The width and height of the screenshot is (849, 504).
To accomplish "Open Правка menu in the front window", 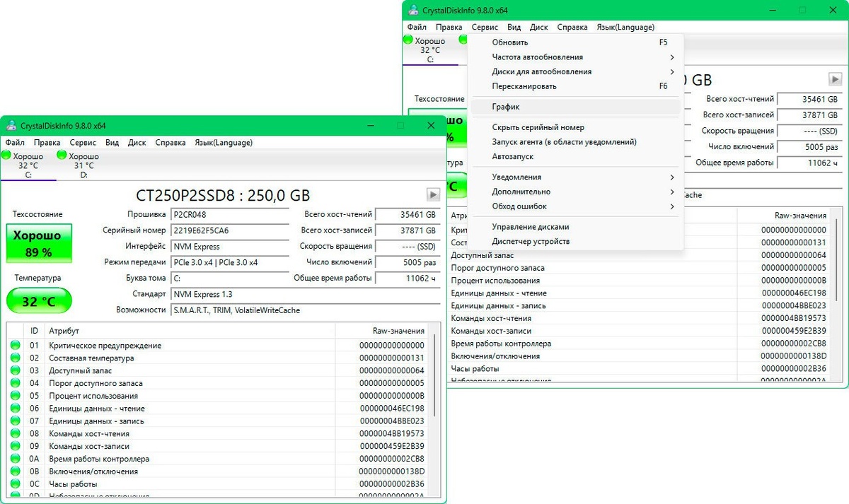I will 47,142.
